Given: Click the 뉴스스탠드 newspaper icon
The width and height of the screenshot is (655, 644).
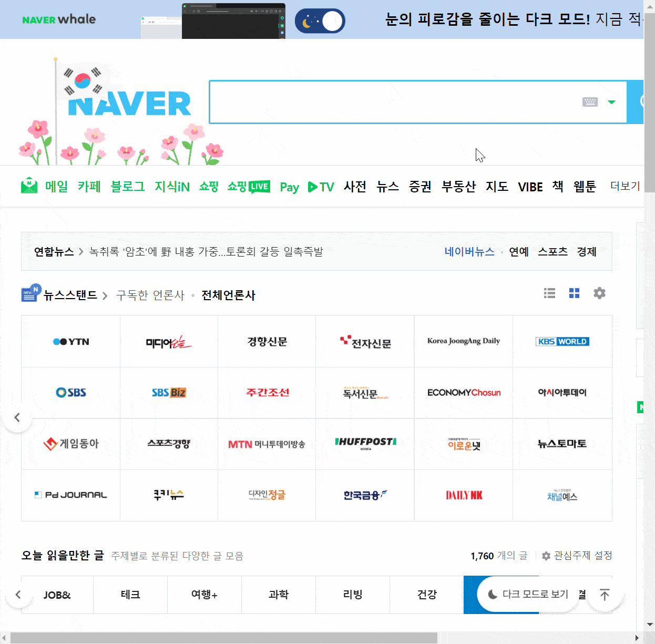Looking at the screenshot, I should click(30, 293).
